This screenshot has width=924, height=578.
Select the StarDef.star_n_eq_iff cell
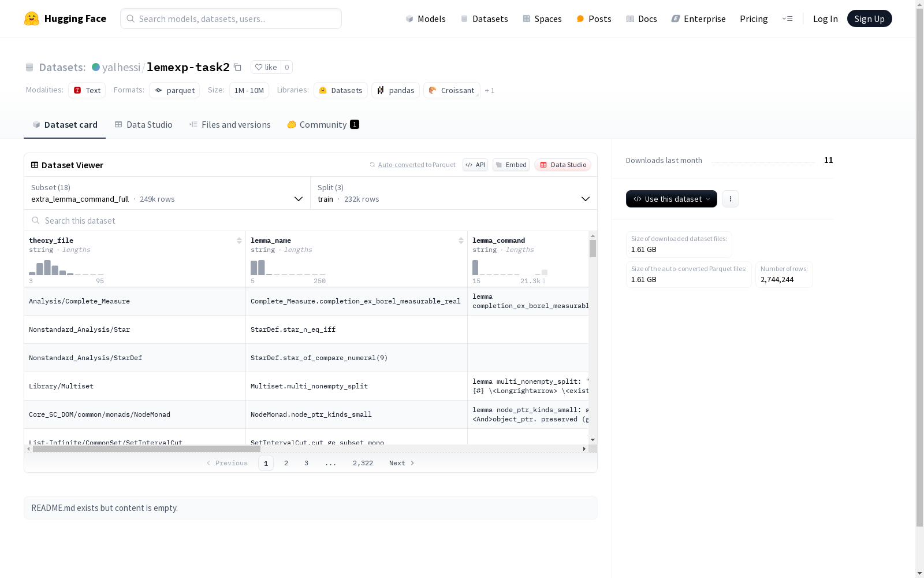tap(357, 329)
